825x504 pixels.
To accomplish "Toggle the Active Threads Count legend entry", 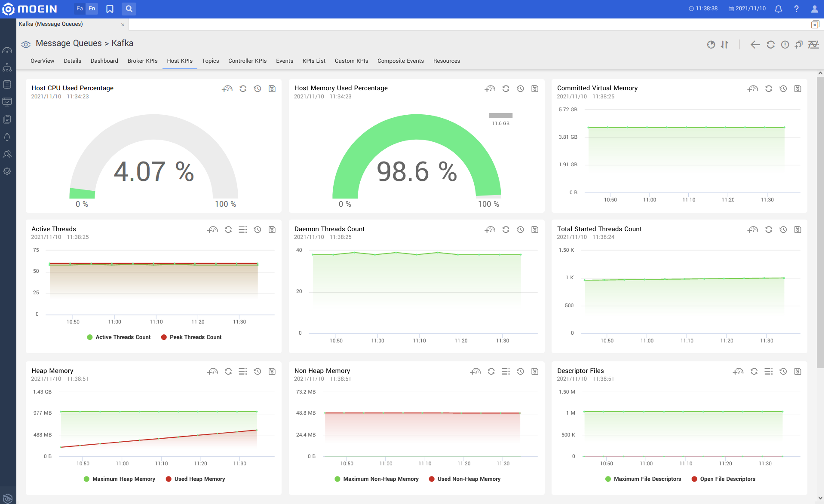I will (119, 337).
